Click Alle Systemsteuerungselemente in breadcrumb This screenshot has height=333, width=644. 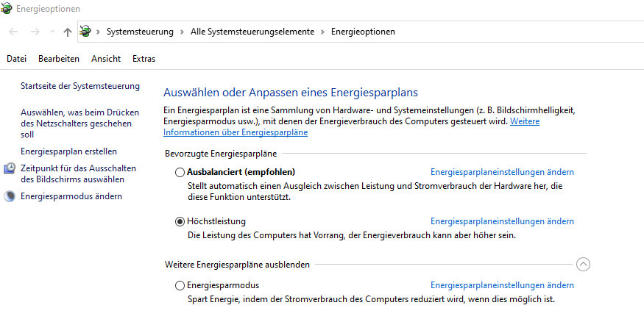tap(252, 32)
